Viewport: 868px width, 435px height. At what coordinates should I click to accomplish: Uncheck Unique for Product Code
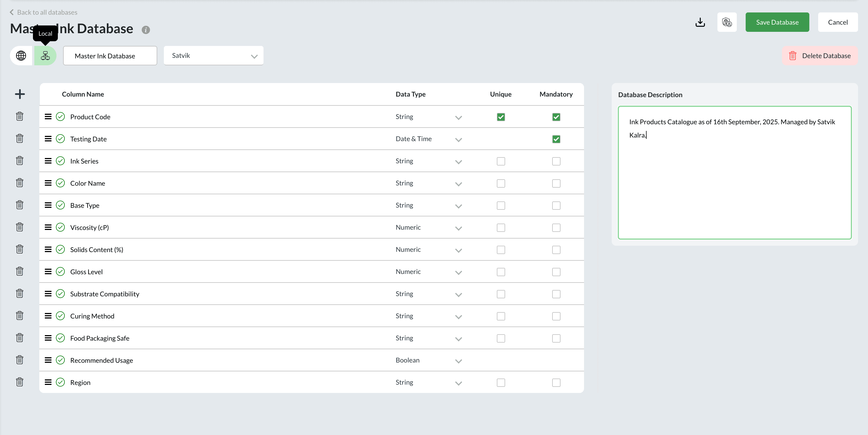501,117
